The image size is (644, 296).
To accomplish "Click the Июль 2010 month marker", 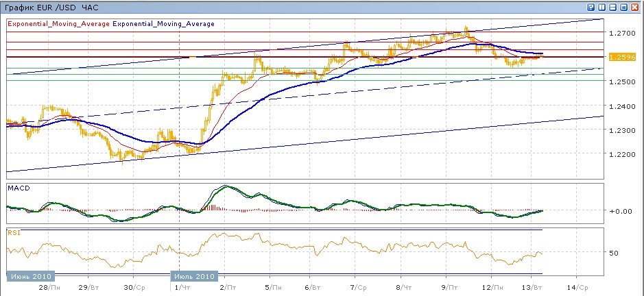I will [193, 275].
